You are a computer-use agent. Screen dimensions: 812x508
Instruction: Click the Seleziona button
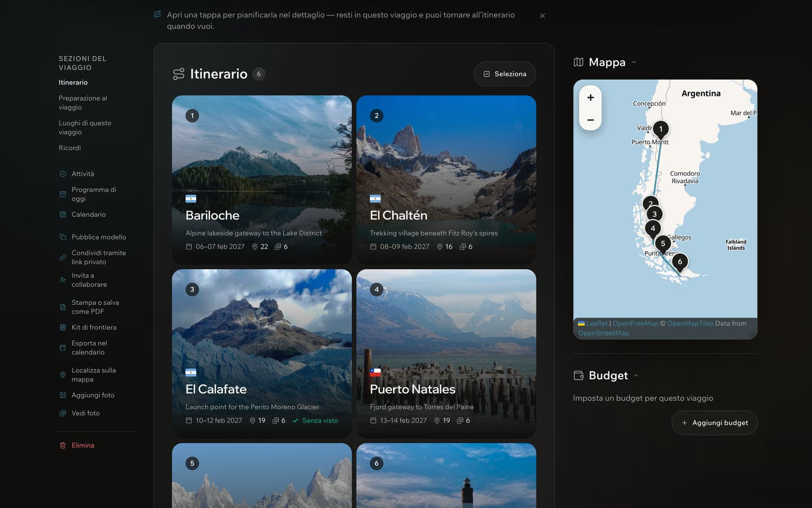click(505, 74)
